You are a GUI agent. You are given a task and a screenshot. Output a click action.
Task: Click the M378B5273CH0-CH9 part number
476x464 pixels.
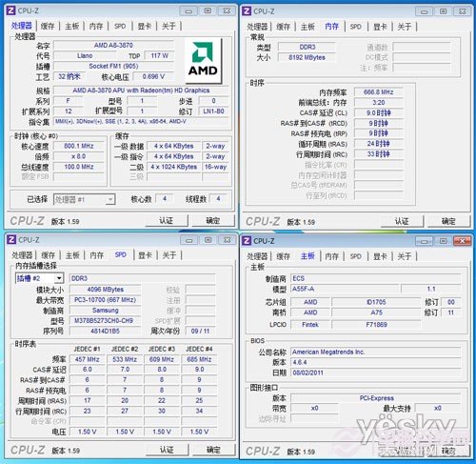(x=106, y=321)
